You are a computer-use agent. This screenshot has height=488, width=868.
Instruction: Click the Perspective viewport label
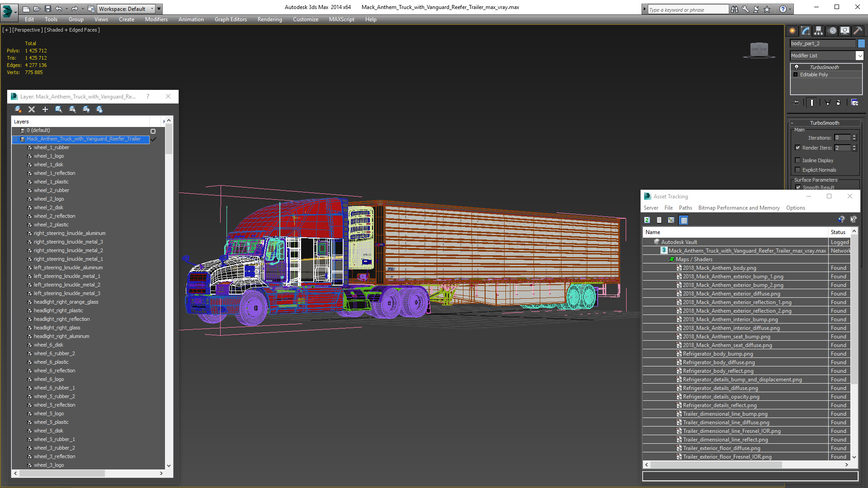28,30
